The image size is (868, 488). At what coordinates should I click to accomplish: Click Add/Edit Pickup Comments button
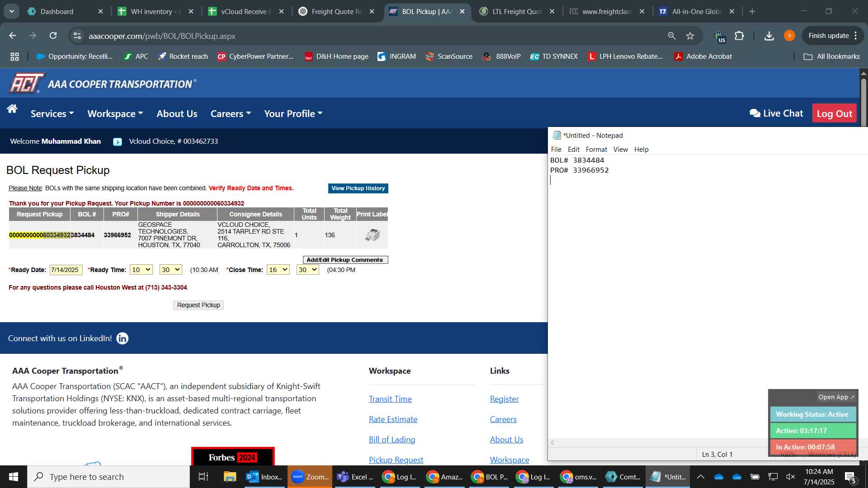345,260
